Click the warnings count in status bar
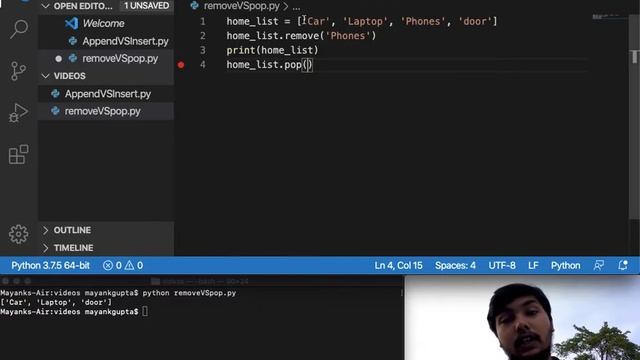This screenshot has width=640, height=360. click(x=134, y=266)
